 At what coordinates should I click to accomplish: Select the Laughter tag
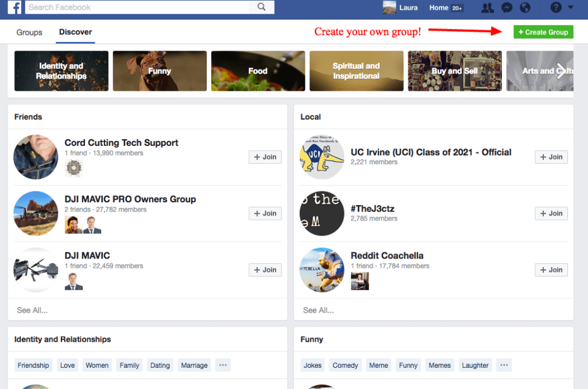click(x=475, y=365)
